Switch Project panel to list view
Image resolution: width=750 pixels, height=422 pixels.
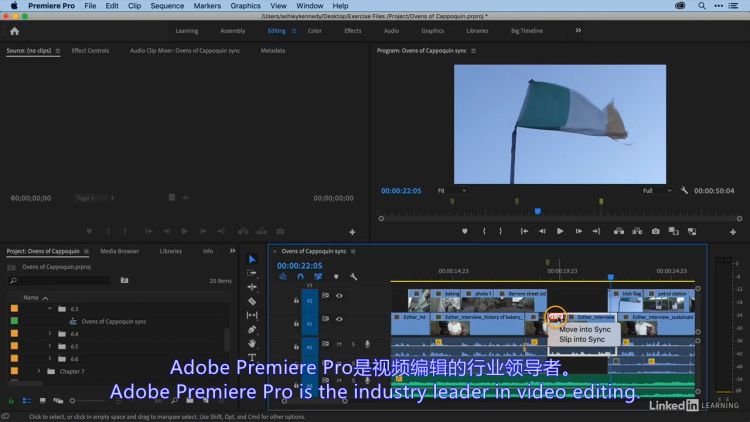pos(27,400)
